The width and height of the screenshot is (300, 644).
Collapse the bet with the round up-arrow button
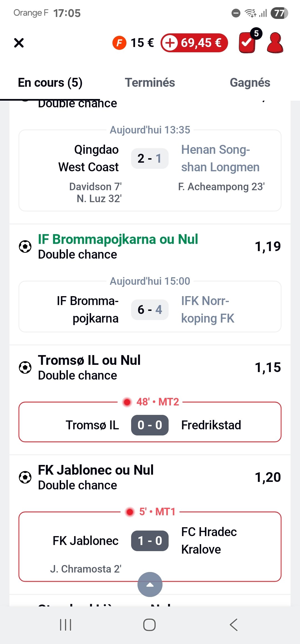click(x=150, y=584)
